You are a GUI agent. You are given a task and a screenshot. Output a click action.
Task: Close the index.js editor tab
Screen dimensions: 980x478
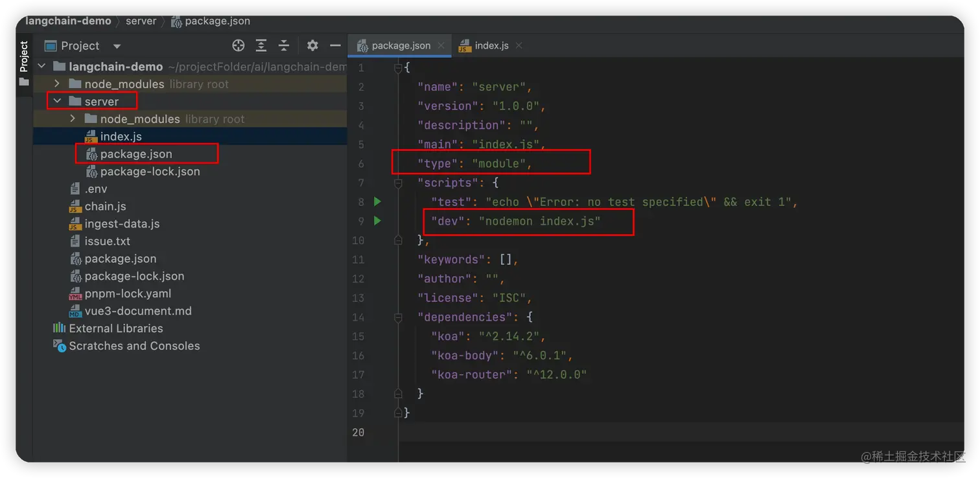click(x=519, y=45)
